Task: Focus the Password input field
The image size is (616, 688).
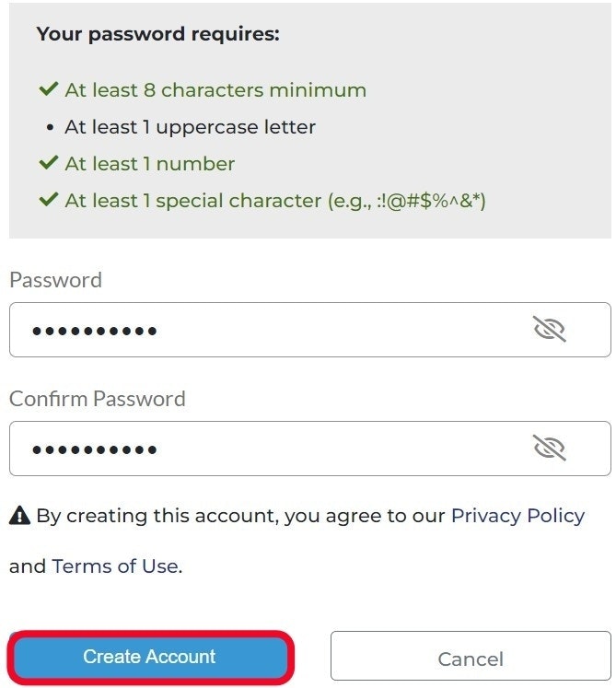Action: pyautogui.click(x=276, y=330)
